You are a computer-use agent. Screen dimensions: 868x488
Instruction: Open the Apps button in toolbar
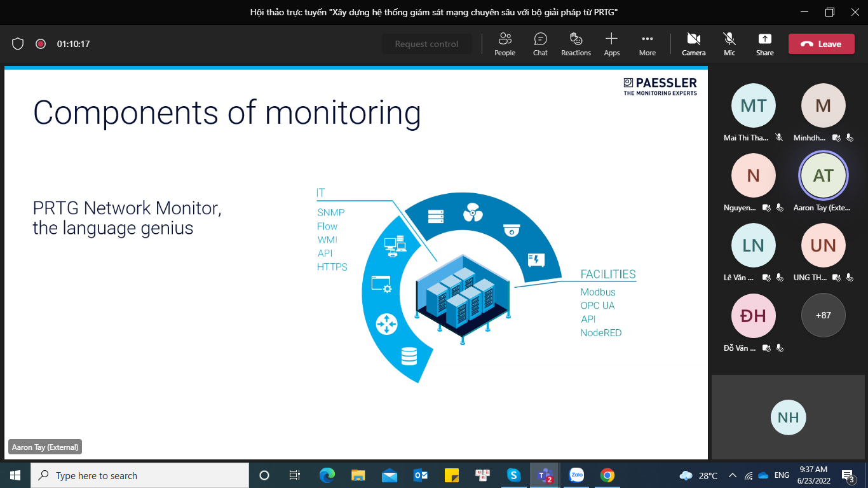612,44
